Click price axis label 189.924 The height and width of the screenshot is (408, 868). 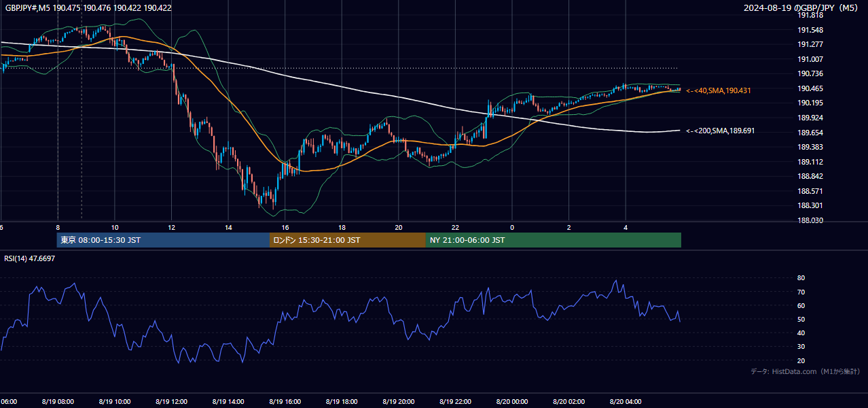[x=810, y=118]
